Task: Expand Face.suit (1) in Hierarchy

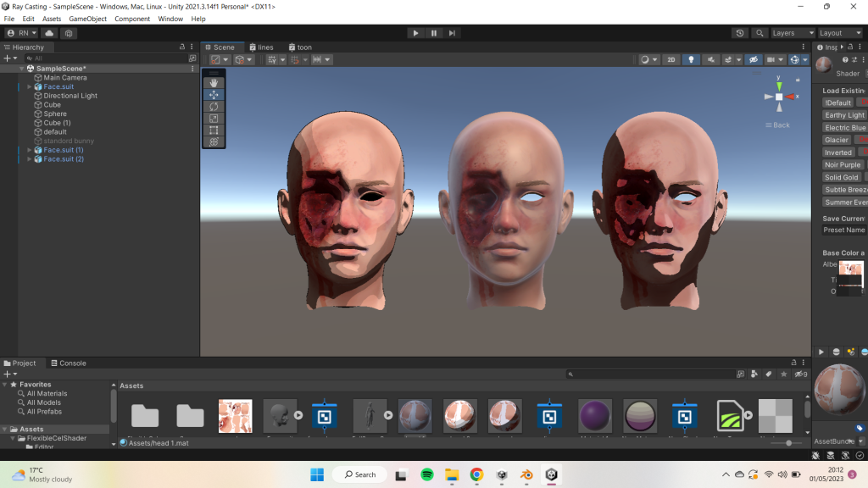Action: click(30, 150)
